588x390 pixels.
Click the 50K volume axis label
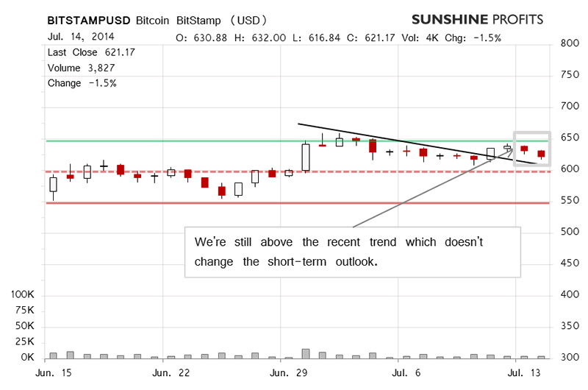pos(25,326)
